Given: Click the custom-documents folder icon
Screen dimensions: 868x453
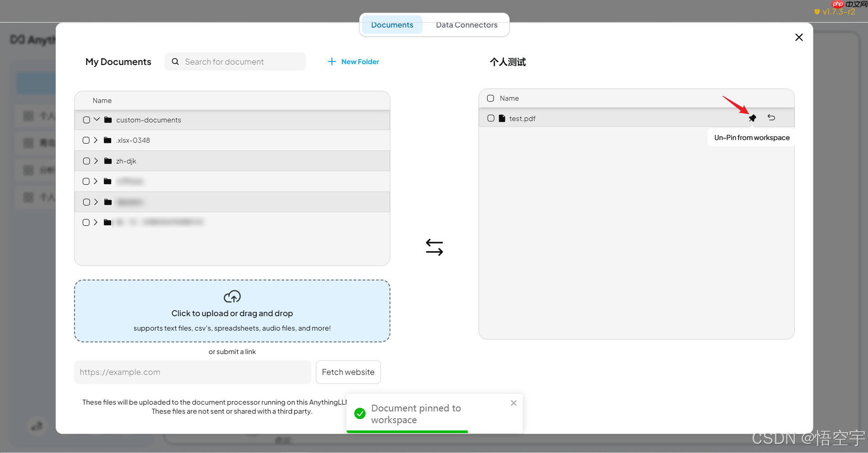Looking at the screenshot, I should [108, 120].
